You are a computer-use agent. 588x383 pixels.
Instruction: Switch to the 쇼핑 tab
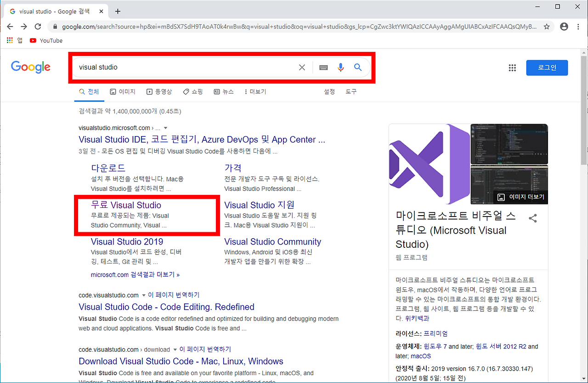[192, 92]
